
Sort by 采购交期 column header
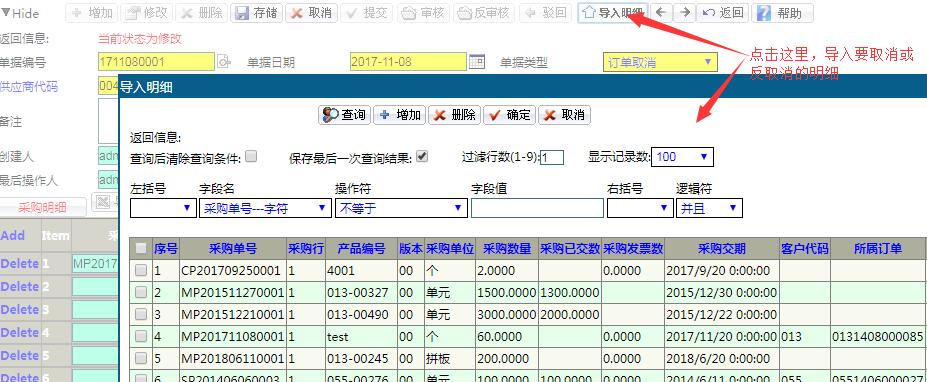pyautogui.click(x=721, y=249)
